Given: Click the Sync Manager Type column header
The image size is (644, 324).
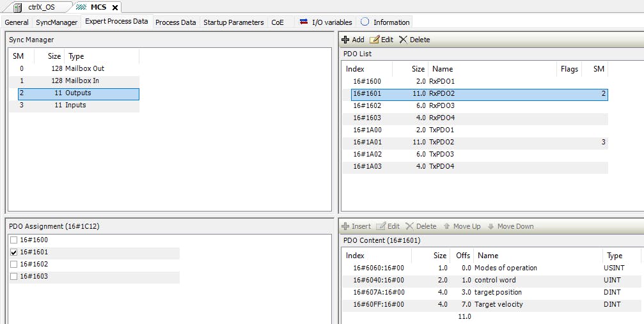Looking at the screenshot, I should 102,56.
